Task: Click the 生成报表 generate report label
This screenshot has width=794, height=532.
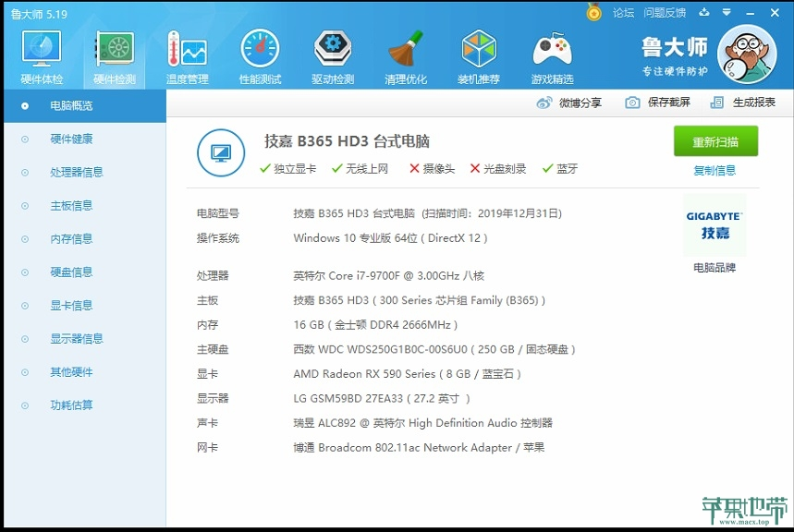Action: point(754,103)
